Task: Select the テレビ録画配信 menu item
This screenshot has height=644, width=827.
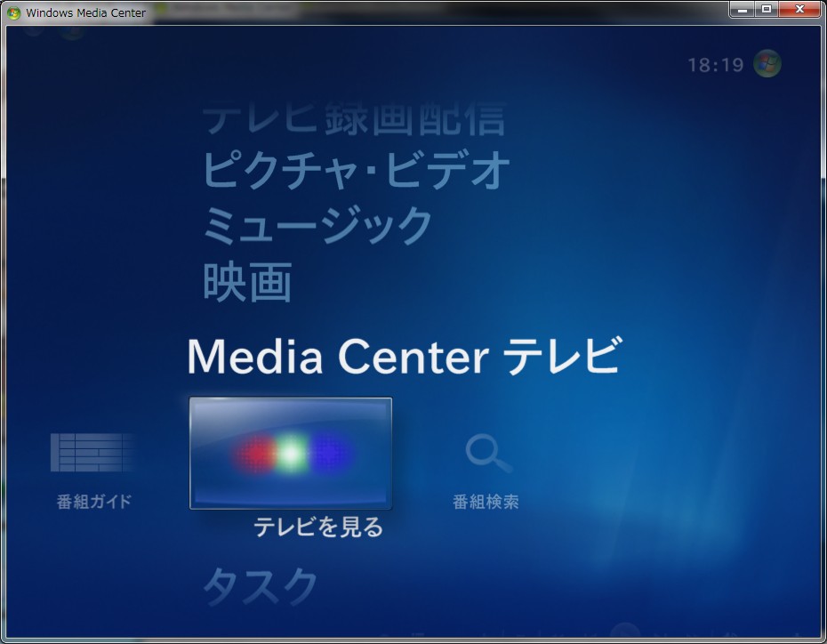Action: [x=354, y=119]
